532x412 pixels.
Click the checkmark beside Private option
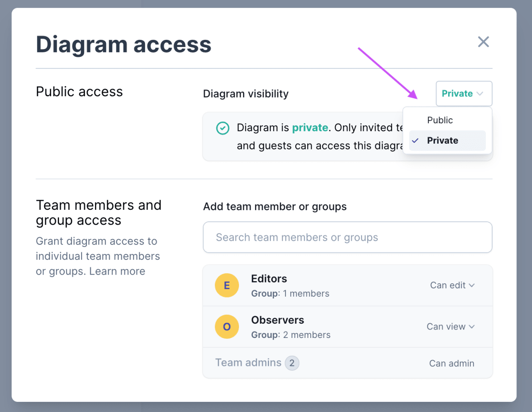click(415, 141)
